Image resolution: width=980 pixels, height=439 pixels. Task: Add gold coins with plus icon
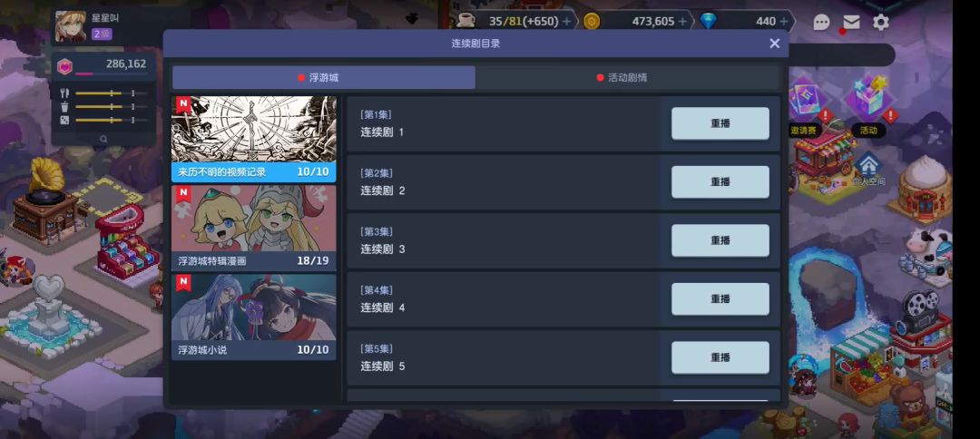pos(682,21)
